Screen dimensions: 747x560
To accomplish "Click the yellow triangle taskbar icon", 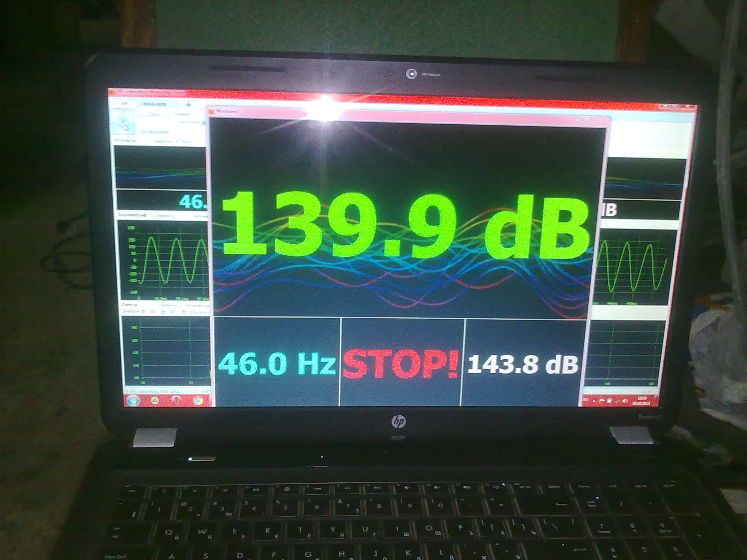I will coord(155,401).
